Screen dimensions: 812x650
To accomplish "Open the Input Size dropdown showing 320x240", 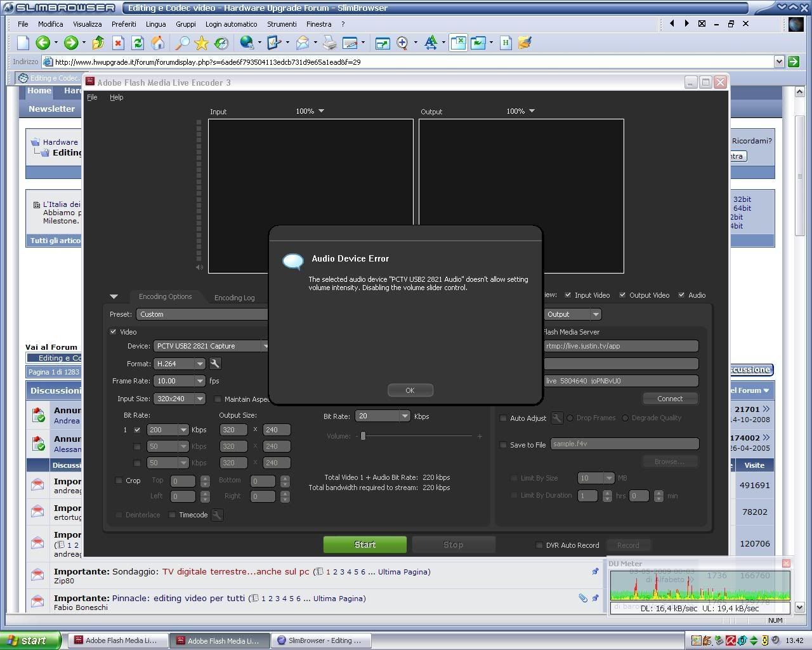I will point(180,399).
